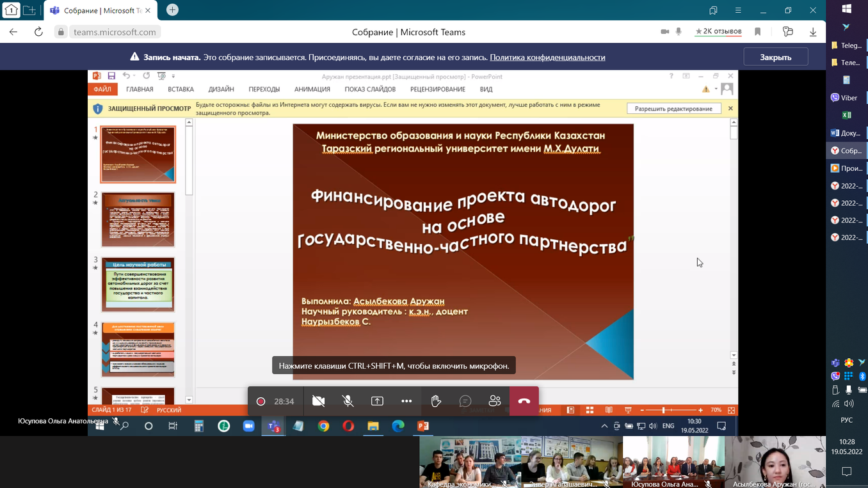Screen dimensions: 868x488
Task: Select slide 1 thumbnail
Action: (x=138, y=154)
